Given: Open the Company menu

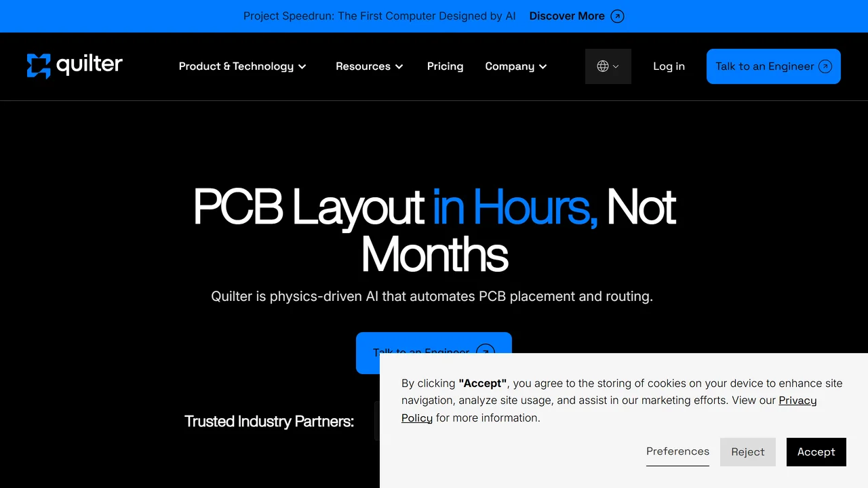Looking at the screenshot, I should point(516,66).
